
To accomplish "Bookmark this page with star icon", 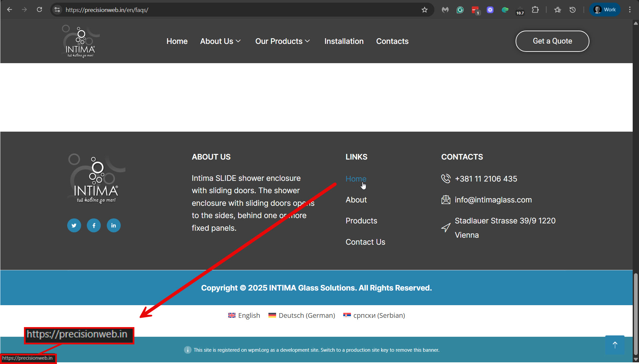I will 424,10.
